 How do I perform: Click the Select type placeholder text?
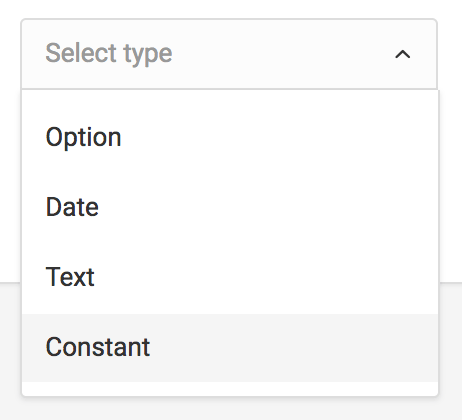(x=109, y=54)
